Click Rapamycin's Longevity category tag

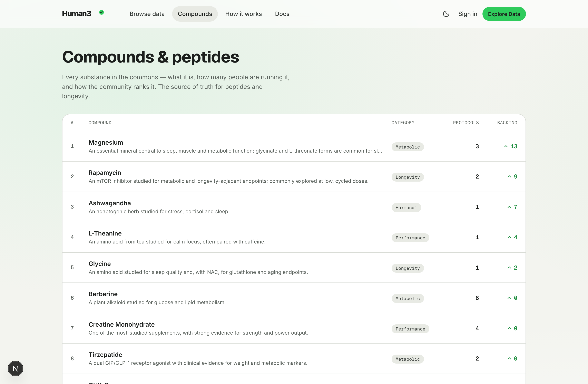click(x=408, y=177)
